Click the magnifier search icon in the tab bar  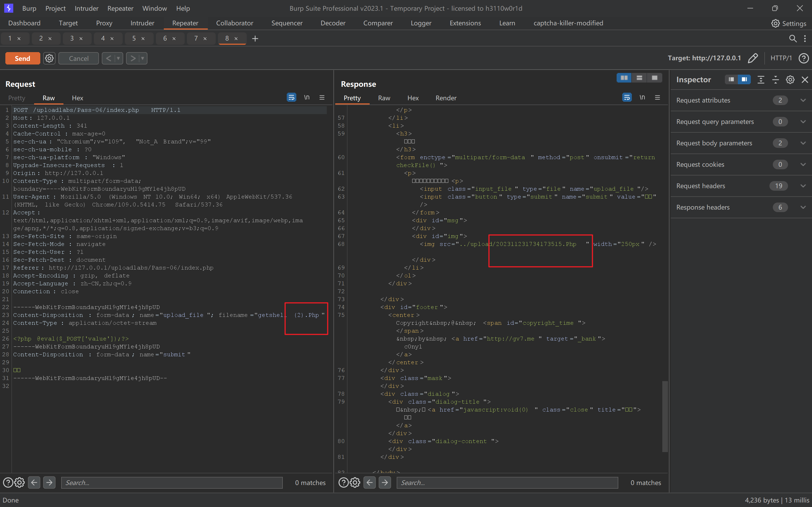(793, 39)
